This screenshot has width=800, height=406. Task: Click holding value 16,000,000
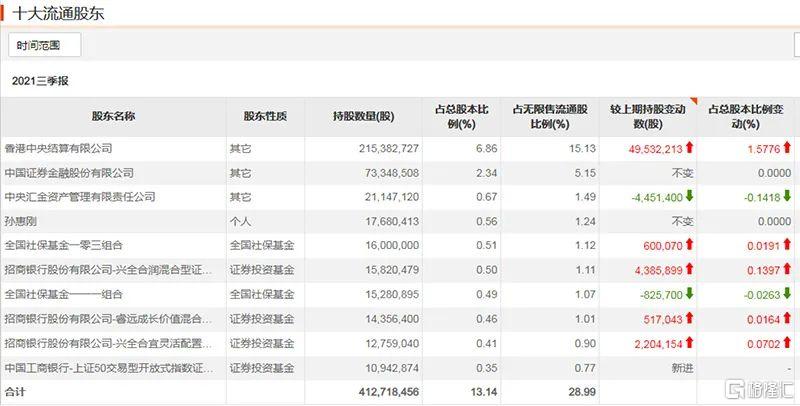point(391,245)
